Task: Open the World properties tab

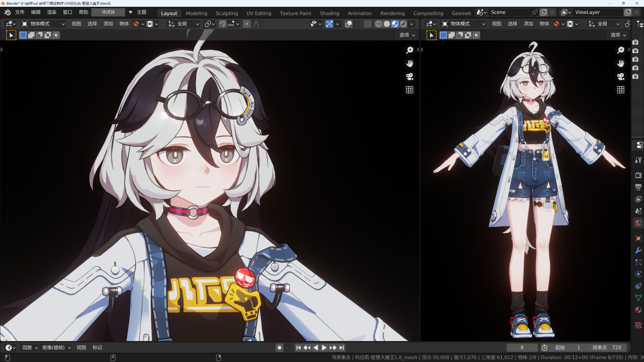Action: [x=638, y=223]
